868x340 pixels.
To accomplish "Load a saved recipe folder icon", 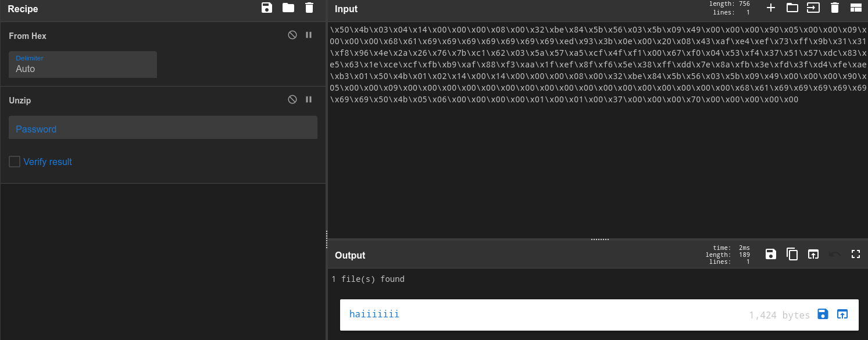I will point(288,8).
